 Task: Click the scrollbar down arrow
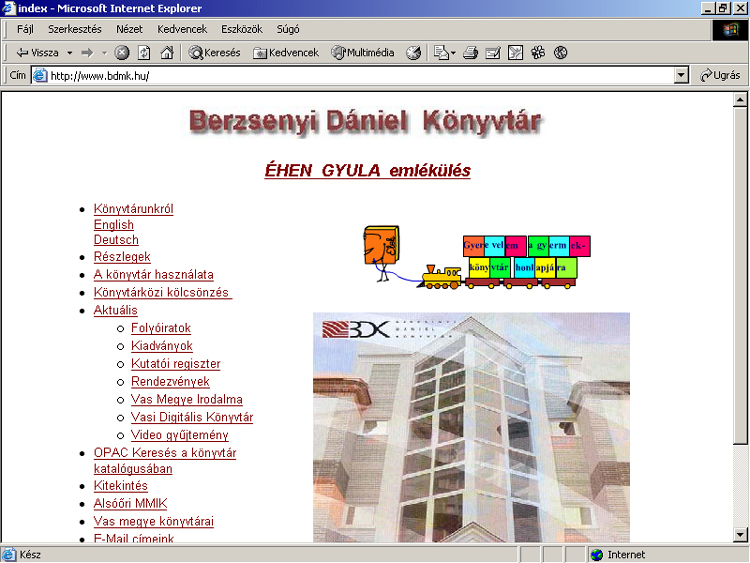(740, 535)
